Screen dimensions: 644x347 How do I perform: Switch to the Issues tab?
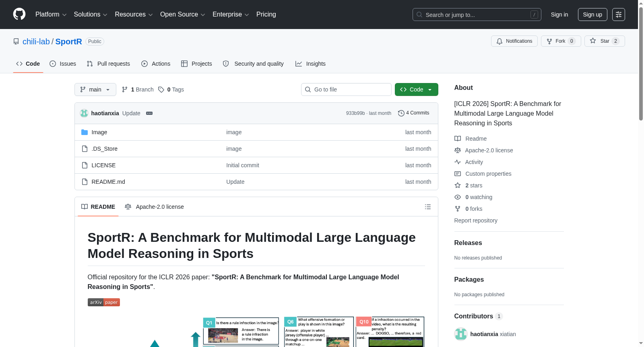pos(63,64)
